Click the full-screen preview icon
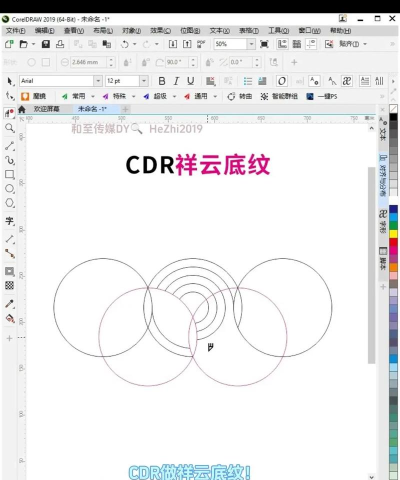The height and width of the screenshot is (480, 400). [264, 44]
